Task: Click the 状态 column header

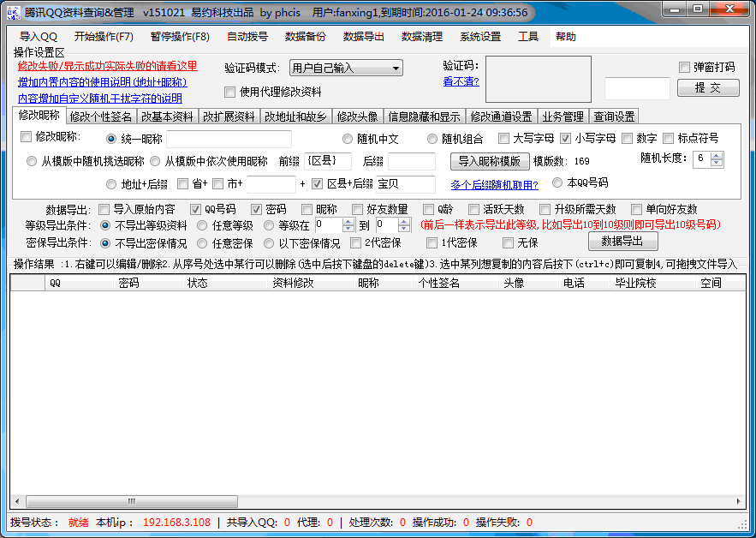Action: click(224, 283)
